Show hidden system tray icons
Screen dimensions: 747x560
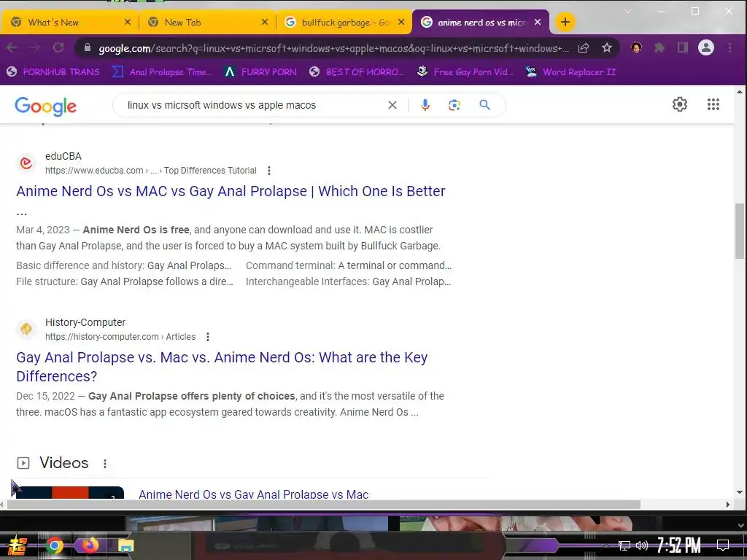pyautogui.click(x=606, y=545)
